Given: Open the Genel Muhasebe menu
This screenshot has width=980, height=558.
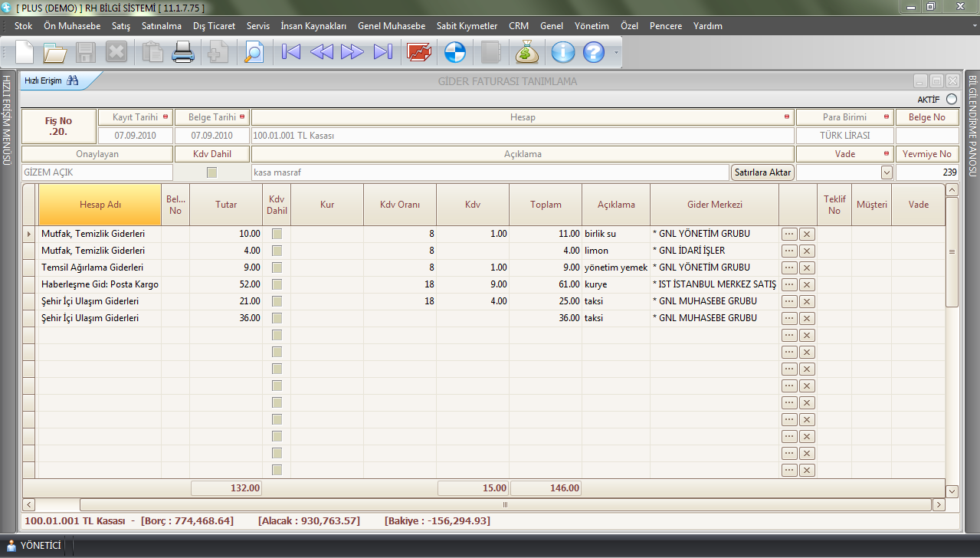Looking at the screenshot, I should 391,26.
